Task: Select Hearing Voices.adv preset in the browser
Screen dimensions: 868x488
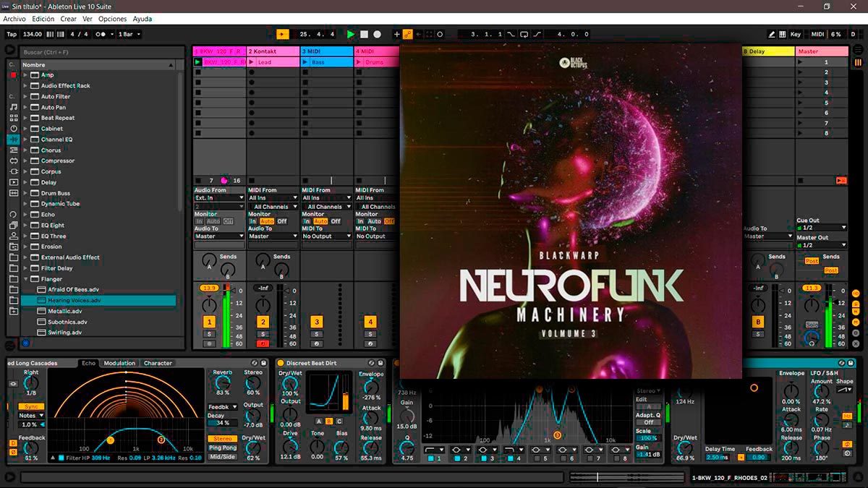Action: tap(98, 300)
